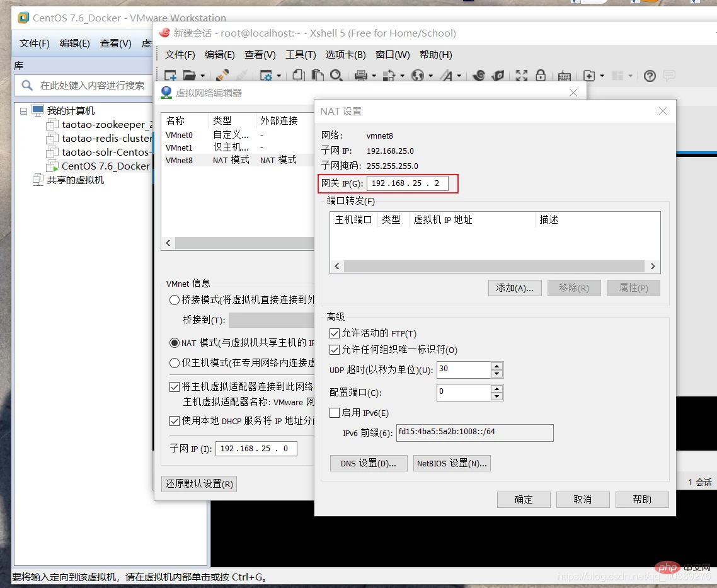Click the grayed Disconnect icon in Xshell
Viewport: 717px width, 588px height.
[242, 76]
